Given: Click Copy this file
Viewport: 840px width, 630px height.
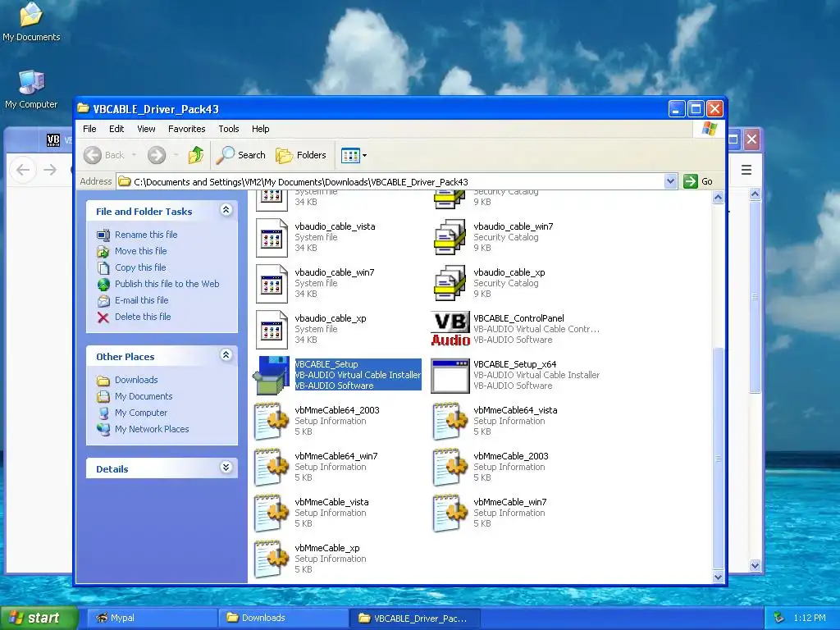Looking at the screenshot, I should (x=140, y=267).
